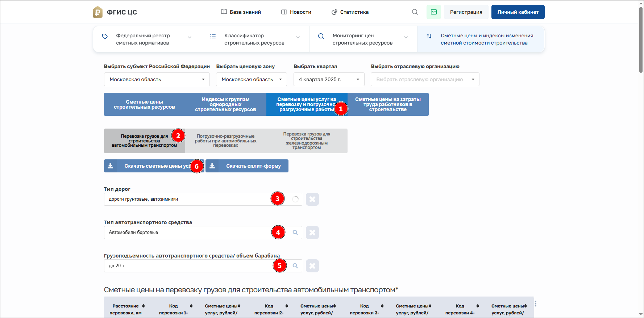Screen dimensions: 644x318
Task: Select Сметные цены услуг на перевозку tab
Action: tap(307, 104)
